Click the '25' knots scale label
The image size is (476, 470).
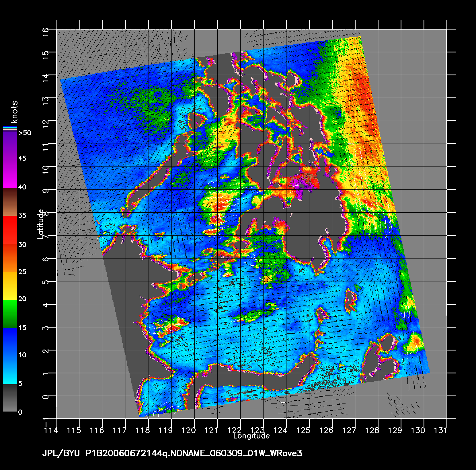(x=22, y=272)
